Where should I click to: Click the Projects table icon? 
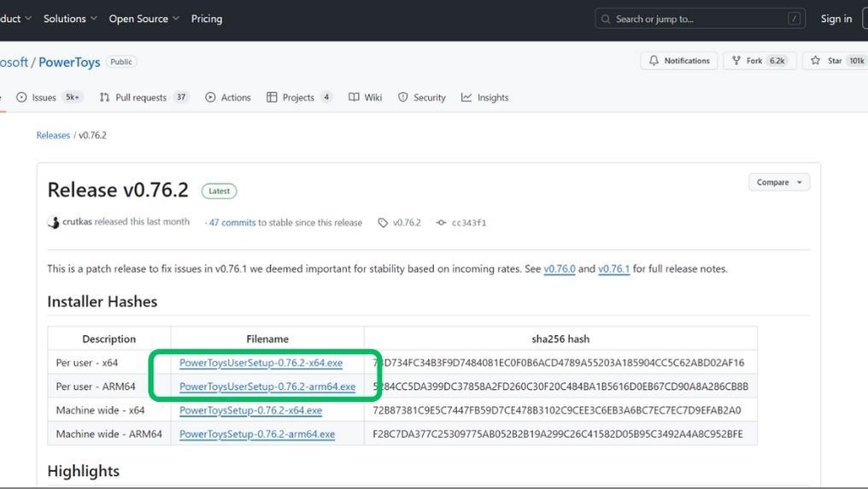(272, 97)
